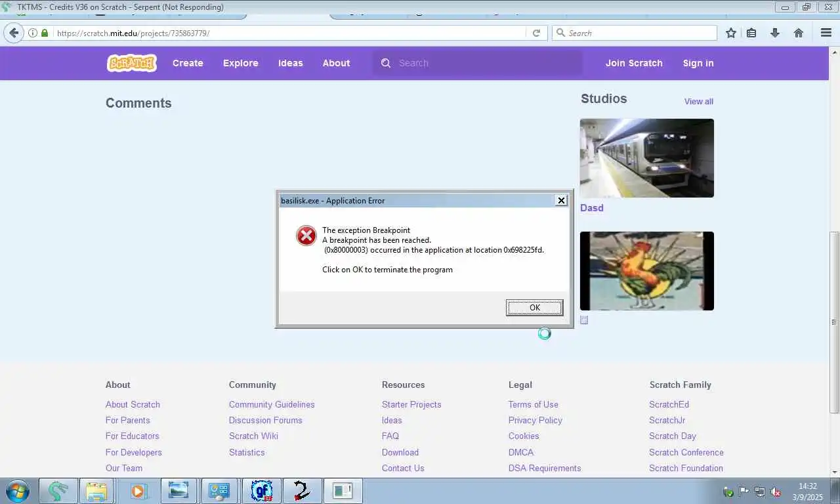Close the Application Error dialog
The width and height of the screenshot is (840, 504).
(561, 200)
